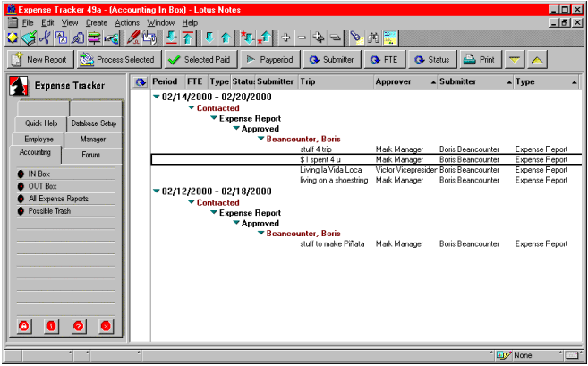
Task: Collapse Expense Report twistie under 02/14/2000 period
Action: coord(214,118)
